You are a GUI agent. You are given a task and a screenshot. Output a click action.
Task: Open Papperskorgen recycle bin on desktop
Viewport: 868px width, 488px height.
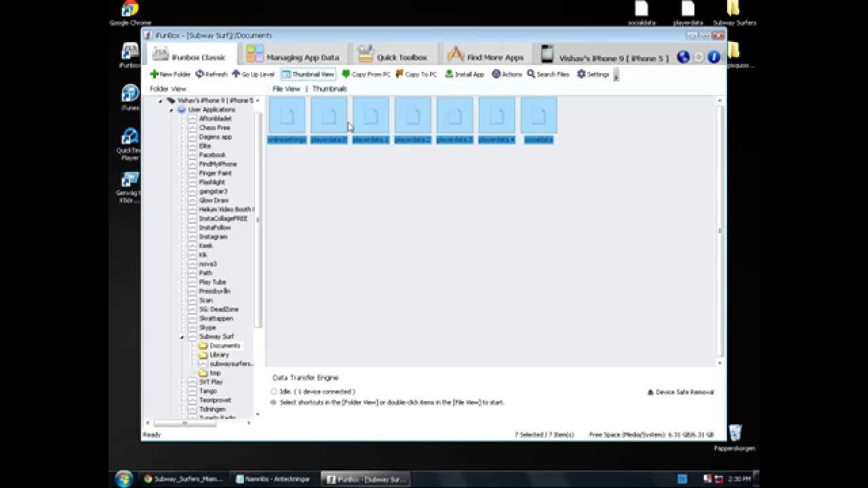click(734, 437)
